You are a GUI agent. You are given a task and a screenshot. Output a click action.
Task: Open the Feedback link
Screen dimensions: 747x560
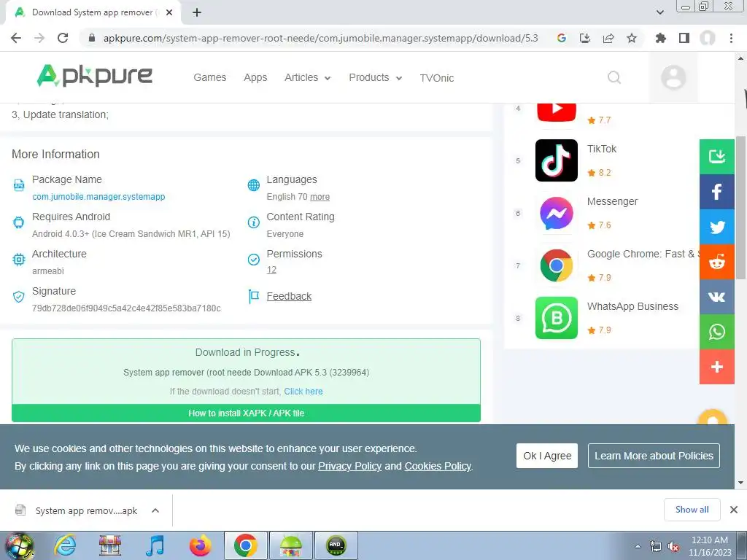[289, 296]
